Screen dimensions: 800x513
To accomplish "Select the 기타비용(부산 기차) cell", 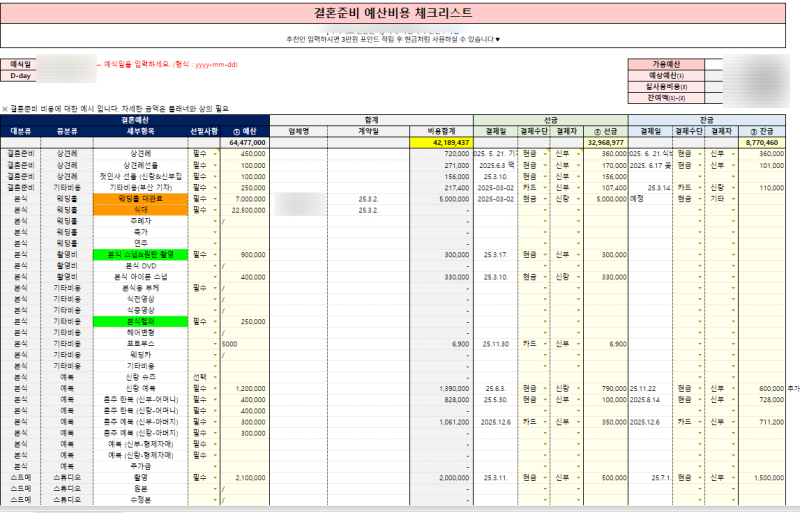I will click(x=140, y=188).
